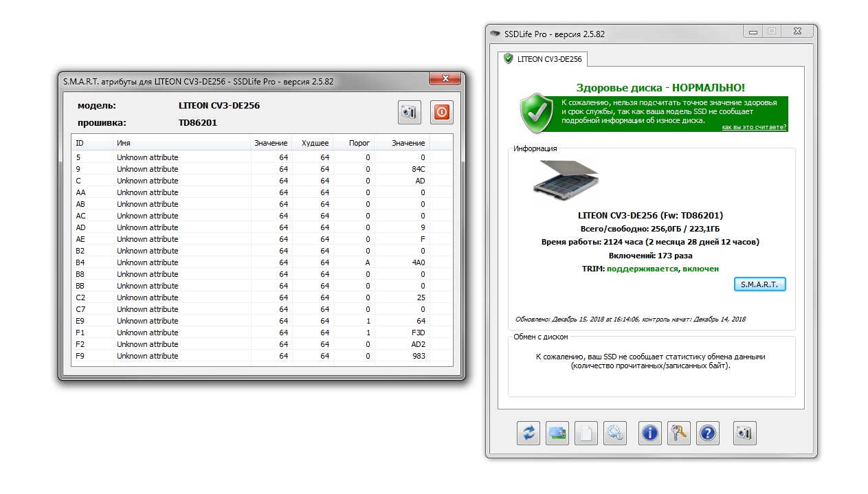Click firmware value TD86201 in S.M.A.R.T. window
This screenshot has width=868, height=494.
[198, 123]
